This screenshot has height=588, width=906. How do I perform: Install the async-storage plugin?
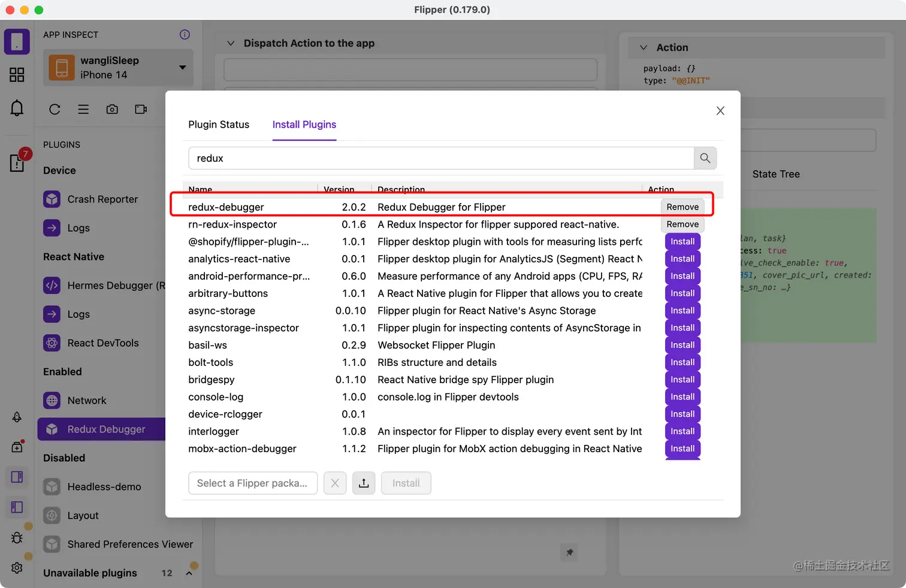click(682, 310)
